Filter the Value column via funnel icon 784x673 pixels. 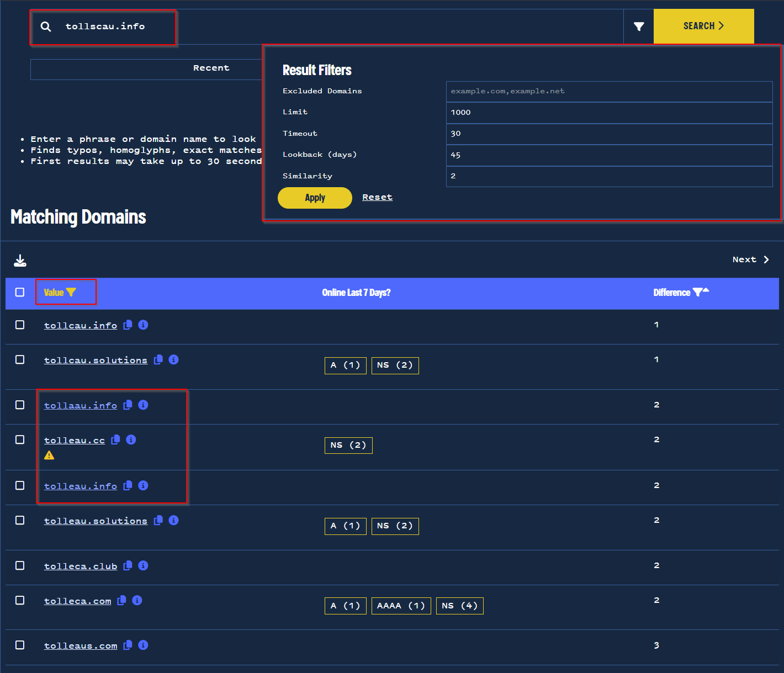click(71, 292)
